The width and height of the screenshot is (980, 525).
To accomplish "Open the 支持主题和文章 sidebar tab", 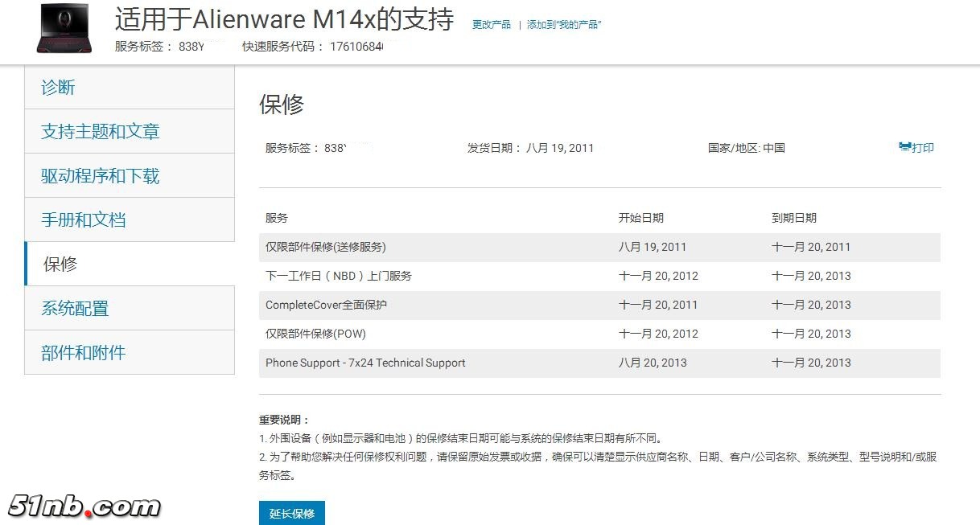I will (x=130, y=131).
